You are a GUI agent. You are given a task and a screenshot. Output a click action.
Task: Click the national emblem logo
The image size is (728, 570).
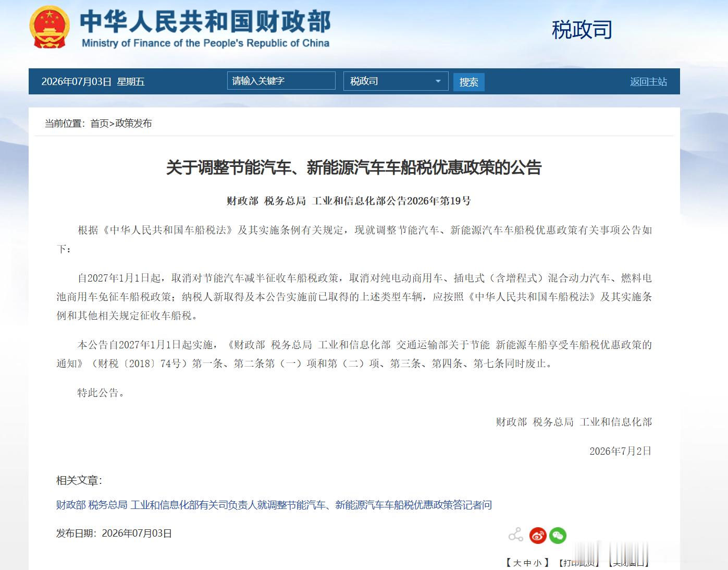tap(49, 27)
